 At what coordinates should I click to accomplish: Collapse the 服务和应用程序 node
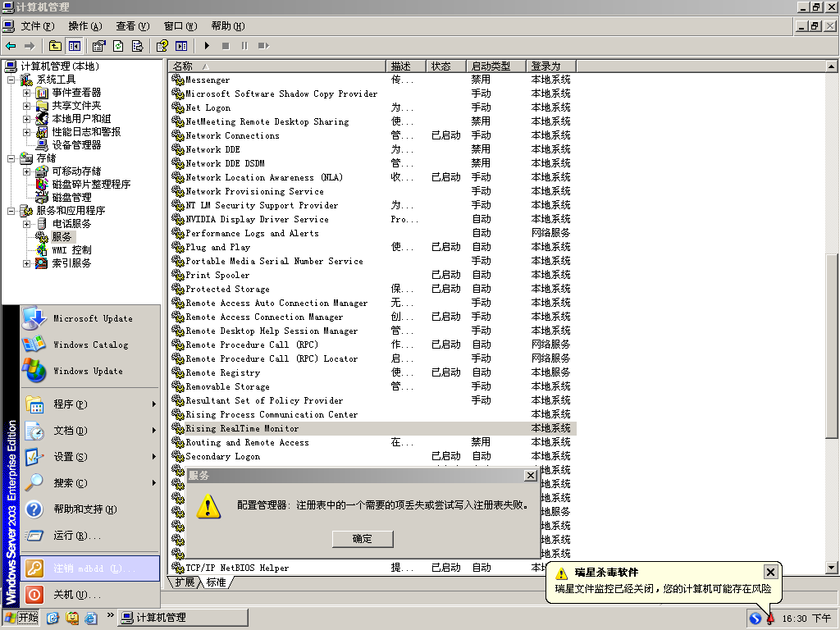tap(11, 211)
